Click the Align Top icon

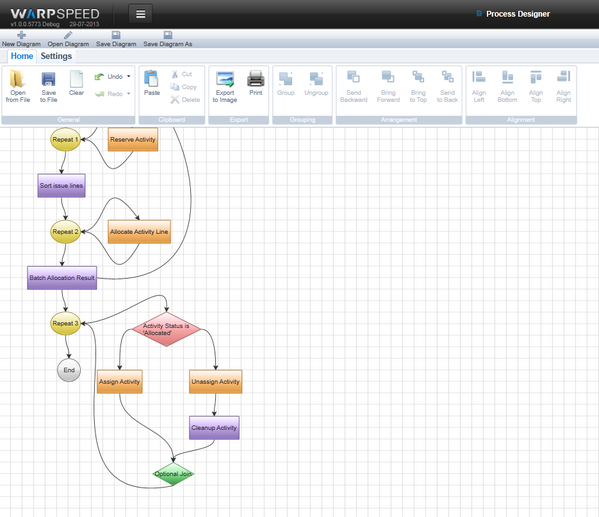tap(536, 77)
